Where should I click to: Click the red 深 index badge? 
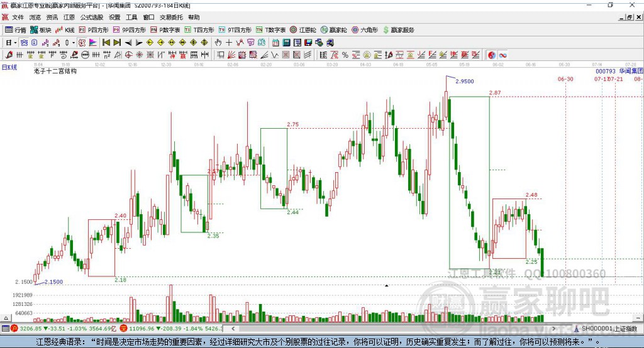[124, 329]
